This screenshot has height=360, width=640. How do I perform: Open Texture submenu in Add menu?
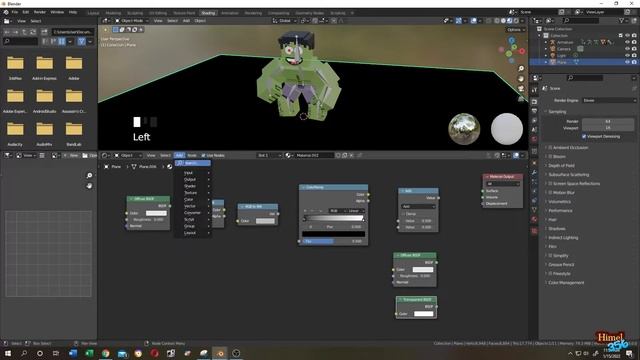click(193, 193)
